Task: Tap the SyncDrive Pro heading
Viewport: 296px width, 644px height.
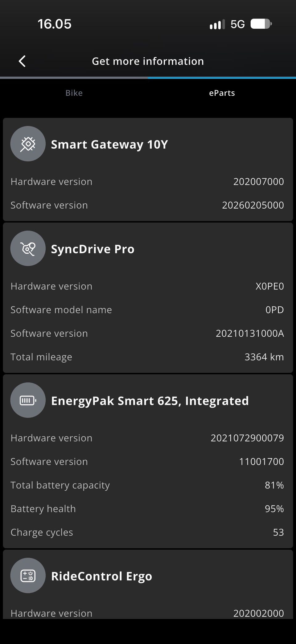Action: click(x=93, y=249)
